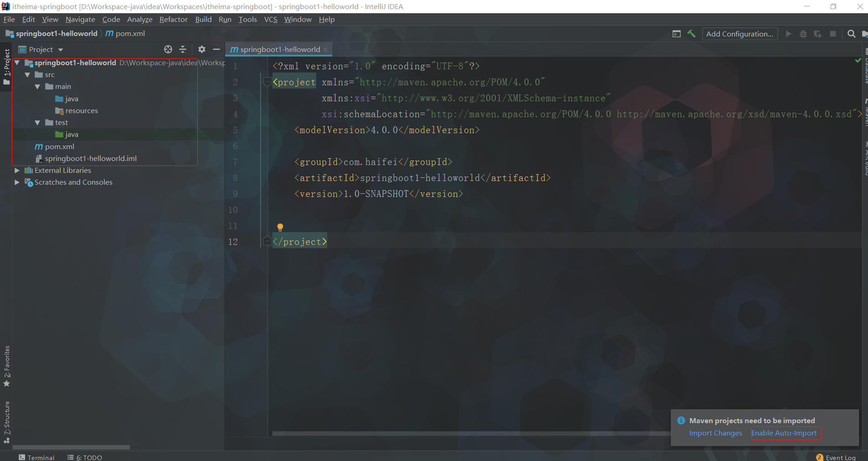
Task: Fold the closing project tag at line 12
Action: [x=267, y=241]
